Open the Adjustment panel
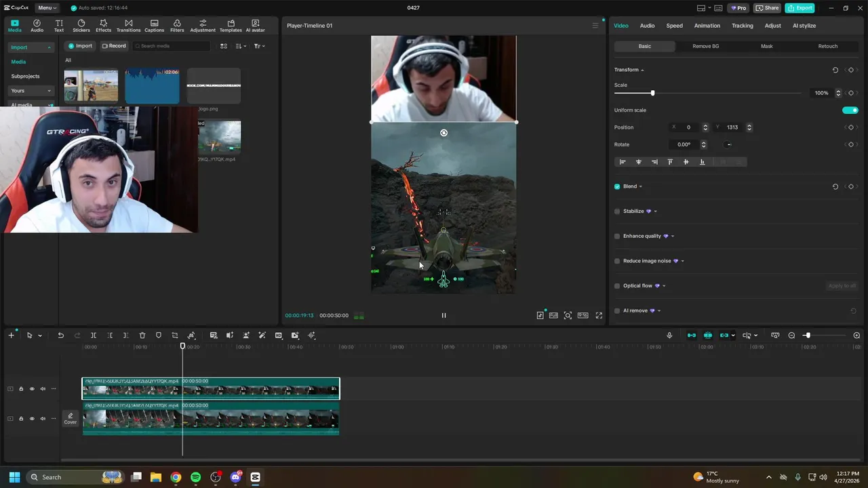Viewport: 868px width, 488px height. (203, 26)
